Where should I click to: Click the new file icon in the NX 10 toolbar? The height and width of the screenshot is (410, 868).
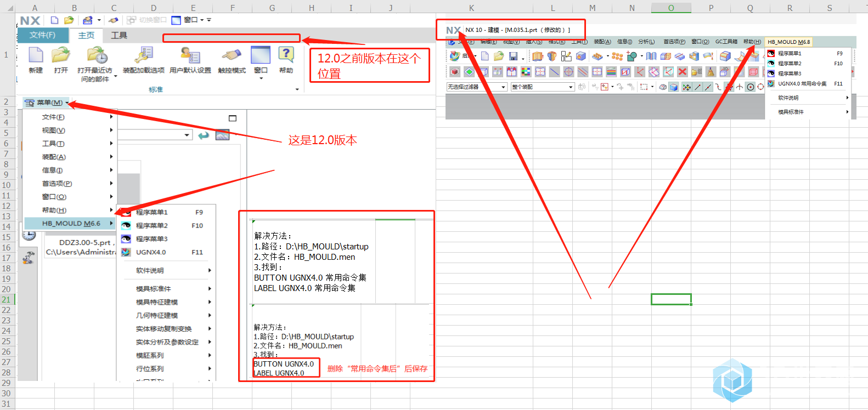click(485, 56)
